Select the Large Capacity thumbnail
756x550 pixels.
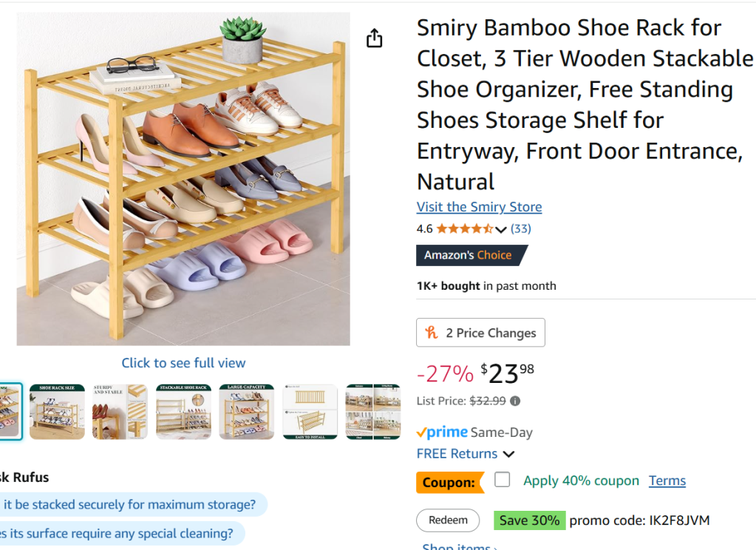click(246, 412)
